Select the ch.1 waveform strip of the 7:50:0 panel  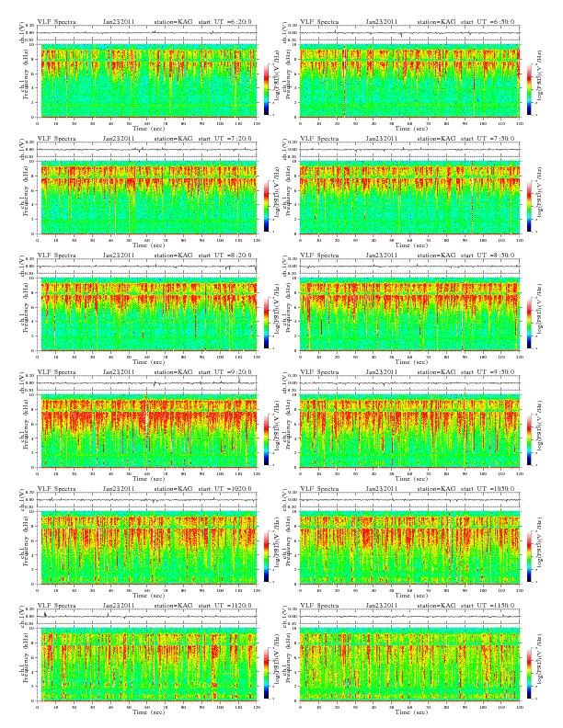click(409, 150)
